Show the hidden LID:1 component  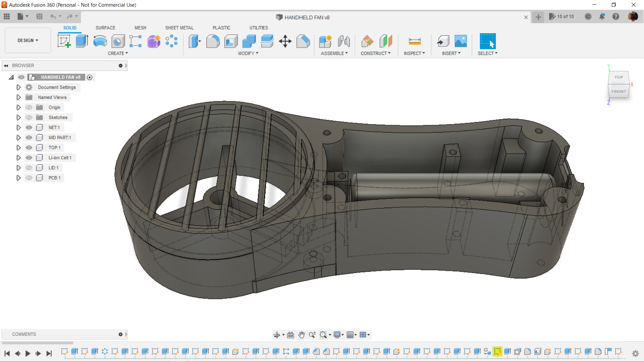coord(29,168)
